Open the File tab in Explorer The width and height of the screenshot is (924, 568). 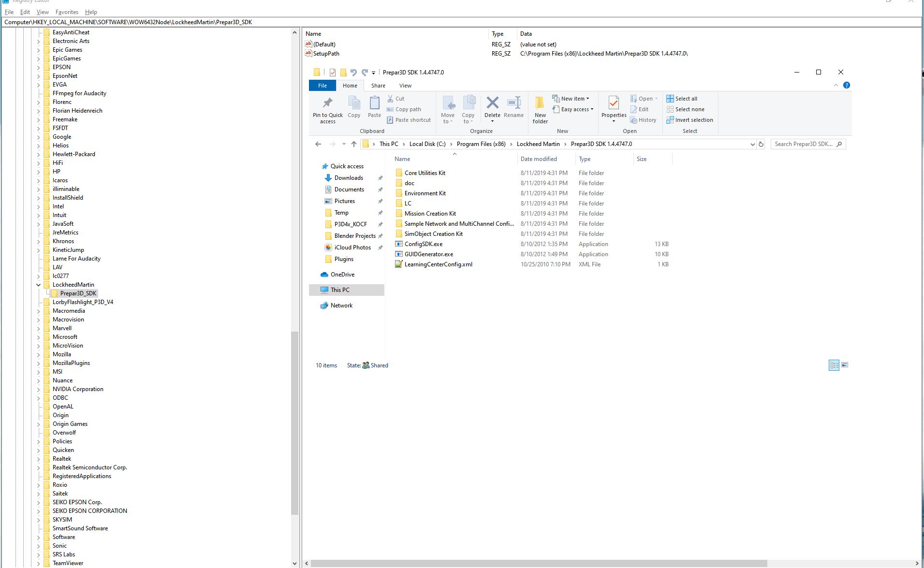[323, 86]
